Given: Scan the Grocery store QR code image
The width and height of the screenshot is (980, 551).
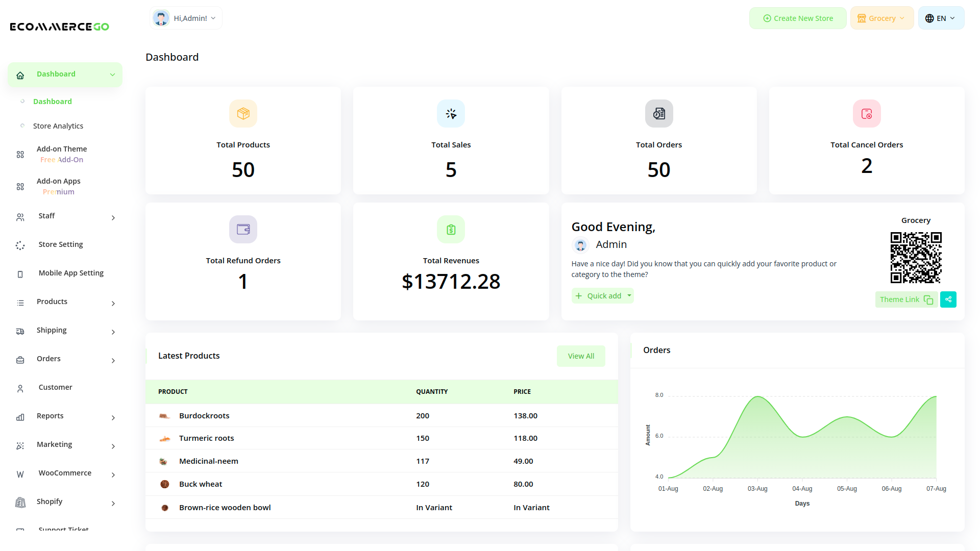Looking at the screenshot, I should [916, 257].
